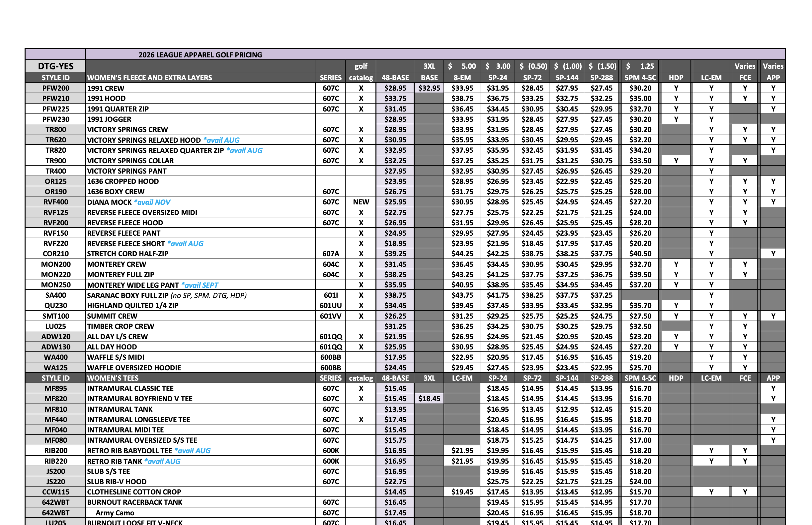The height and width of the screenshot is (525, 812).
Task: Click the SARANAC BOXY FULL ZIP row name
Action: click(x=127, y=295)
